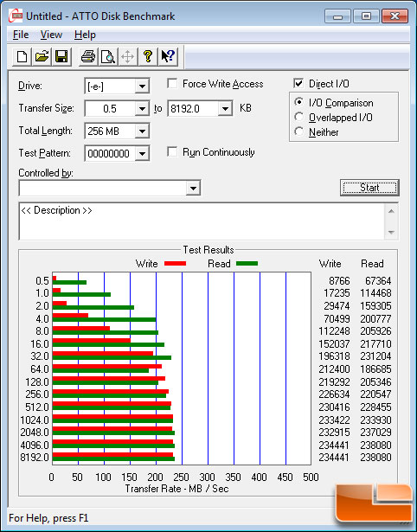Open the File menu
The height and width of the screenshot is (532, 417).
click(21, 35)
